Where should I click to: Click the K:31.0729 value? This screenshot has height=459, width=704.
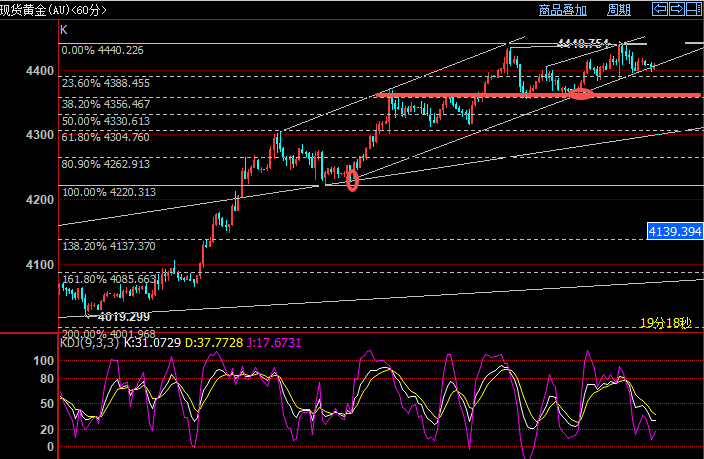tap(152, 343)
